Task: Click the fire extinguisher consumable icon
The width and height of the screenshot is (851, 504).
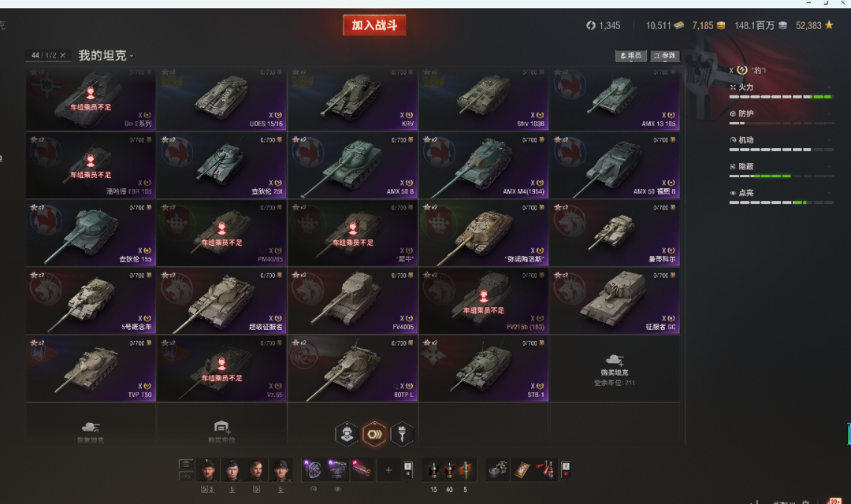Action: [547, 469]
